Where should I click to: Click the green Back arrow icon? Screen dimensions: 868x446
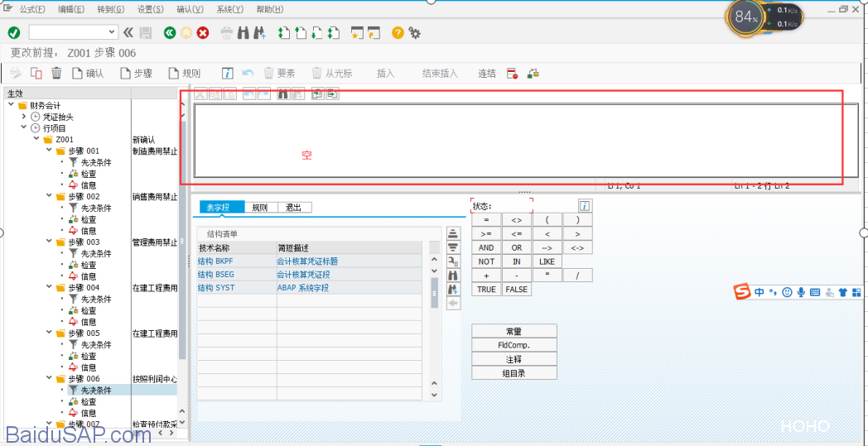coord(170,33)
